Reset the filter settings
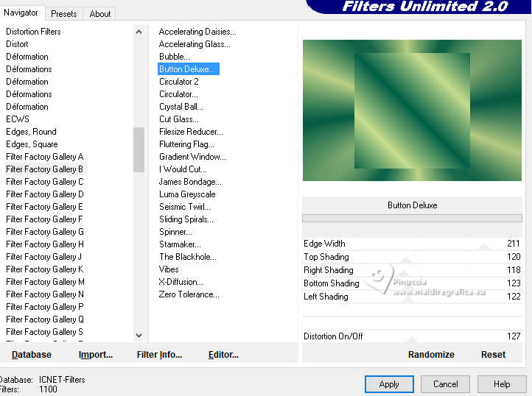 click(x=493, y=355)
